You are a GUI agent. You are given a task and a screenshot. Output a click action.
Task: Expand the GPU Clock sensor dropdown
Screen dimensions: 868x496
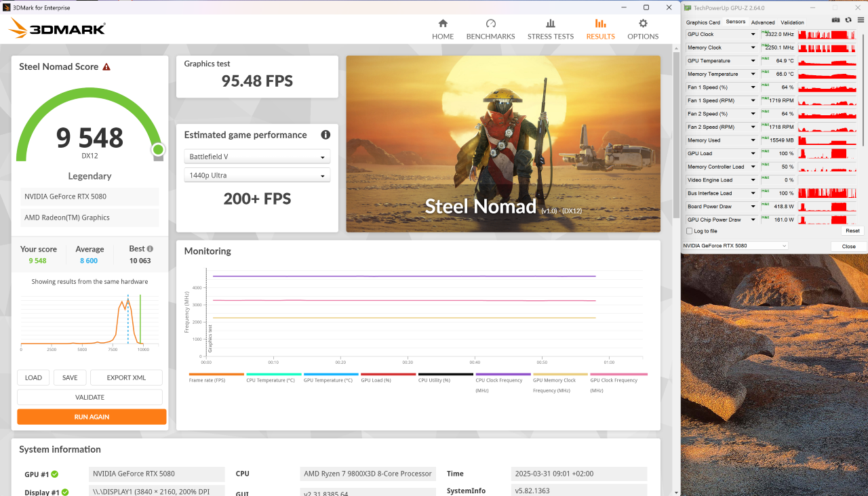pyautogui.click(x=753, y=35)
